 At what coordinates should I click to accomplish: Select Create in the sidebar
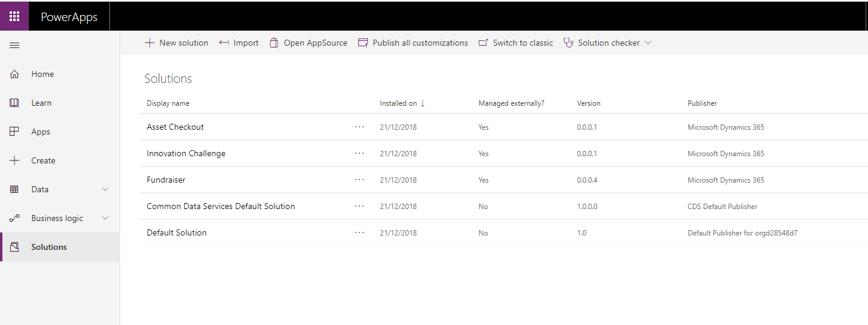tap(60, 160)
